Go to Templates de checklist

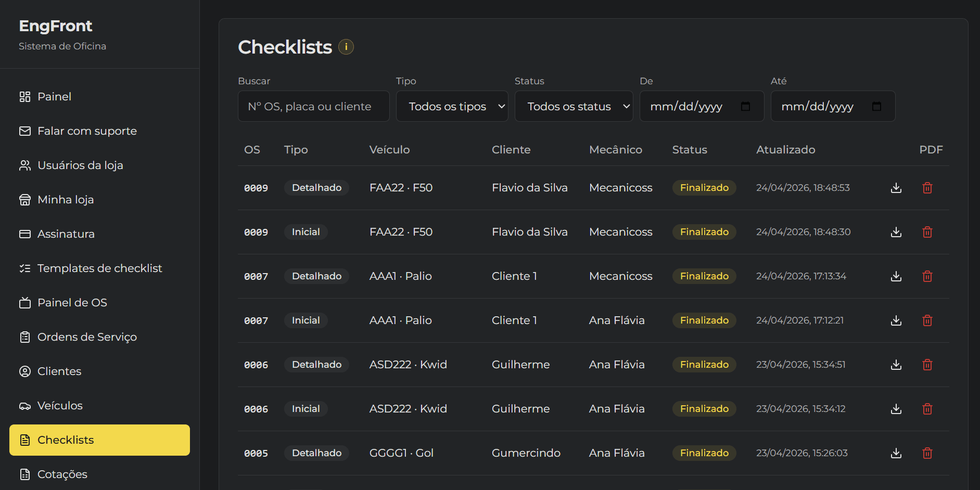click(x=99, y=268)
